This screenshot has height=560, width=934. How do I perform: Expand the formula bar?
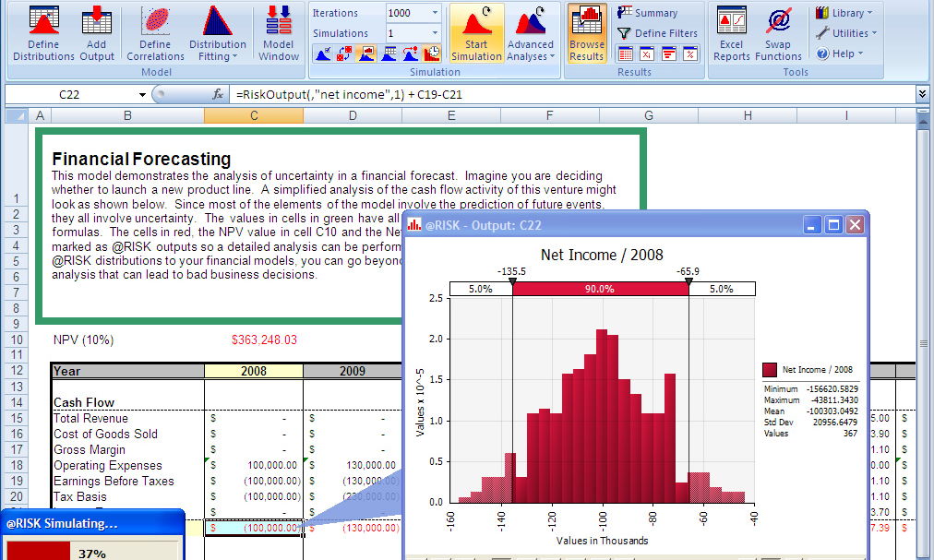pyautogui.click(x=922, y=94)
